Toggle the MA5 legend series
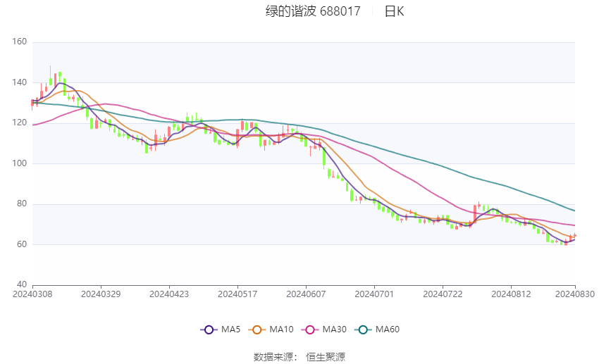 (x=221, y=330)
